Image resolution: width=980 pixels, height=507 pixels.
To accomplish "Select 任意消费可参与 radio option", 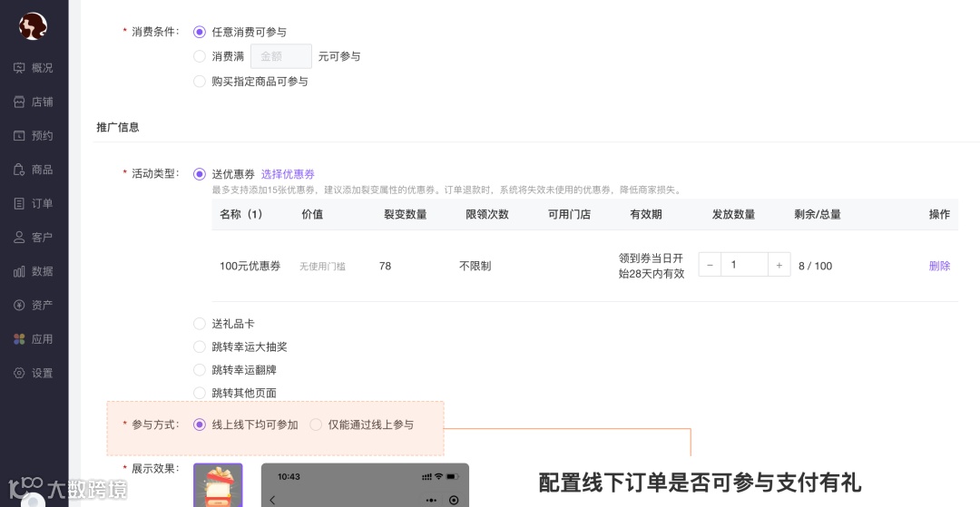I will pyautogui.click(x=200, y=32).
